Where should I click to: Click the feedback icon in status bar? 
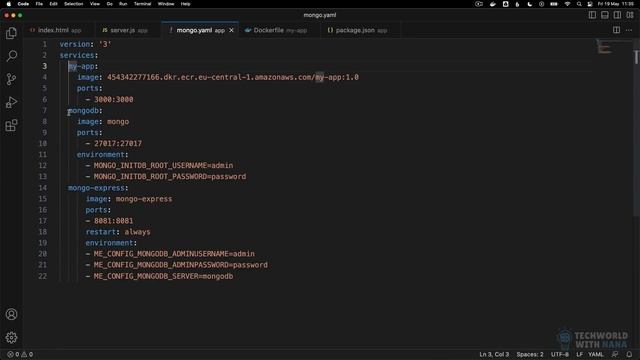pos(615,354)
